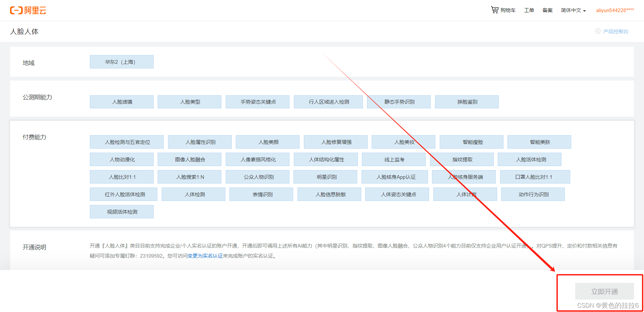
Task: Select 人脸核身服务端
Action: tap(464, 177)
